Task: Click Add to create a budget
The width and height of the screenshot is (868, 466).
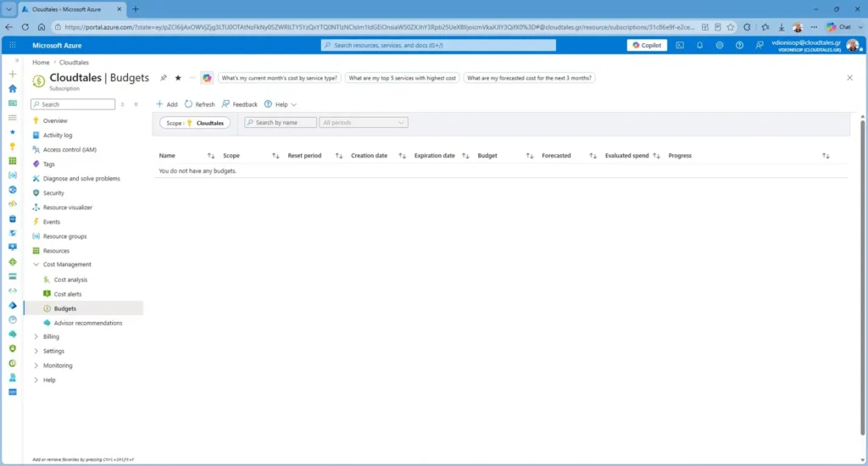Action: coord(167,104)
